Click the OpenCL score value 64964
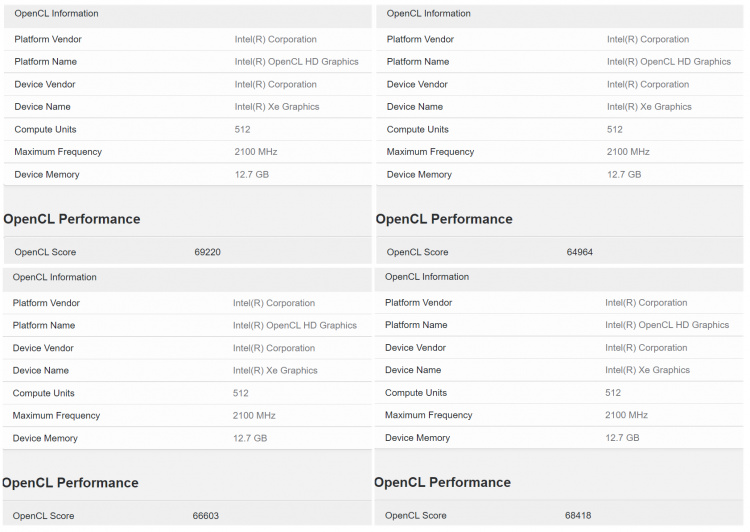The width and height of the screenshot is (750, 532). pos(579,252)
